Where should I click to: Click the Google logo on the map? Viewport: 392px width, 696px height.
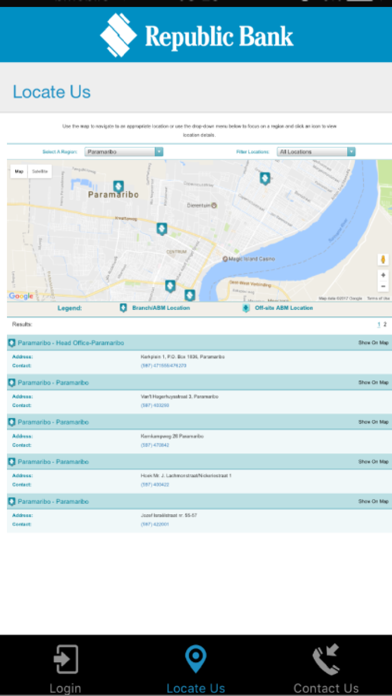[21, 296]
